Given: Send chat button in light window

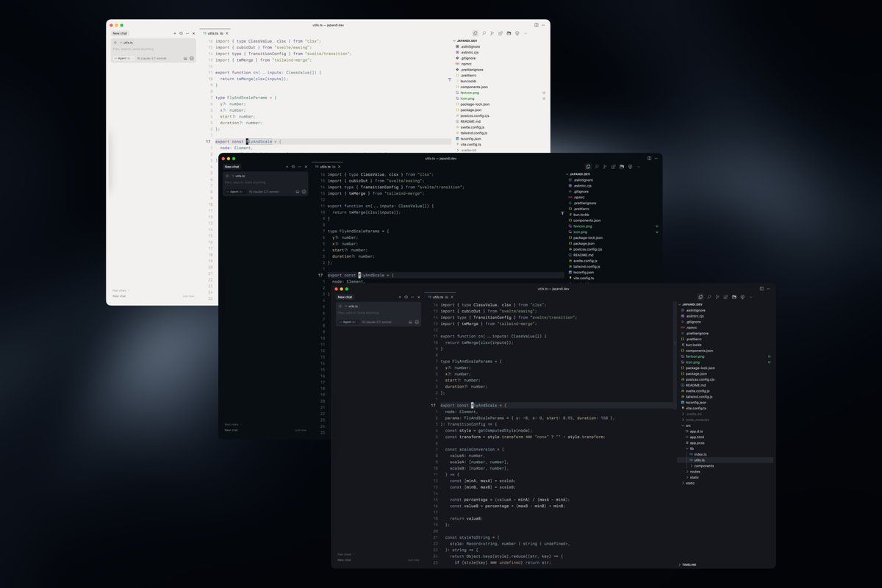Looking at the screenshot, I should tap(192, 58).
